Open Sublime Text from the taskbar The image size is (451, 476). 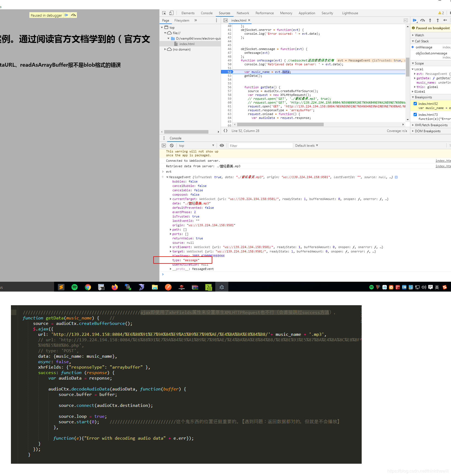(x=61, y=287)
